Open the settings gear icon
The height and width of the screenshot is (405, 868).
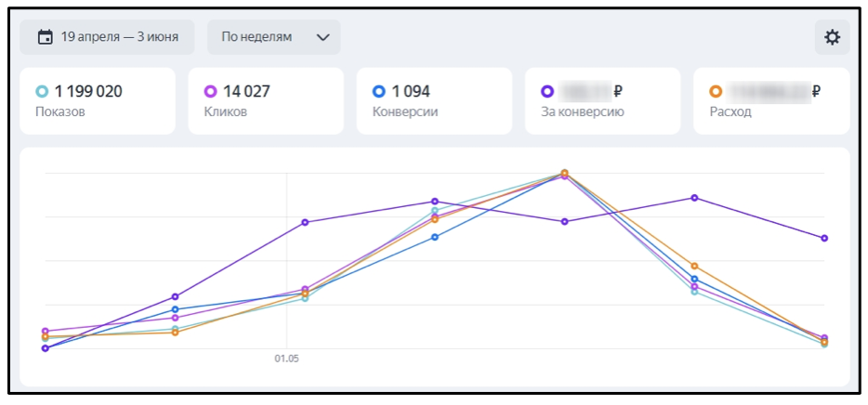pyautogui.click(x=832, y=38)
